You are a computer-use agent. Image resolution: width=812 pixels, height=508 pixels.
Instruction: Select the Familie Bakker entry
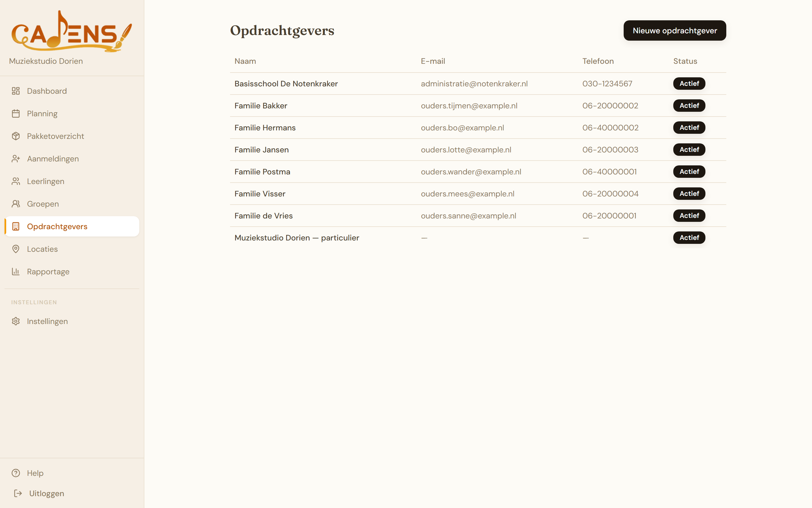(478, 106)
